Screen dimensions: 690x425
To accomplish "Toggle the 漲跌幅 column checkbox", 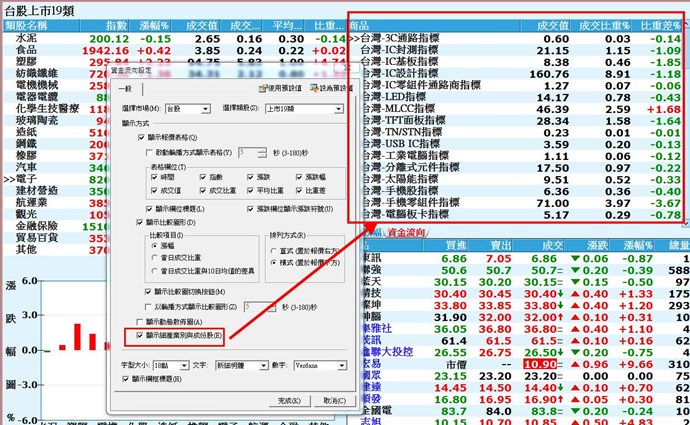I will 299,177.
